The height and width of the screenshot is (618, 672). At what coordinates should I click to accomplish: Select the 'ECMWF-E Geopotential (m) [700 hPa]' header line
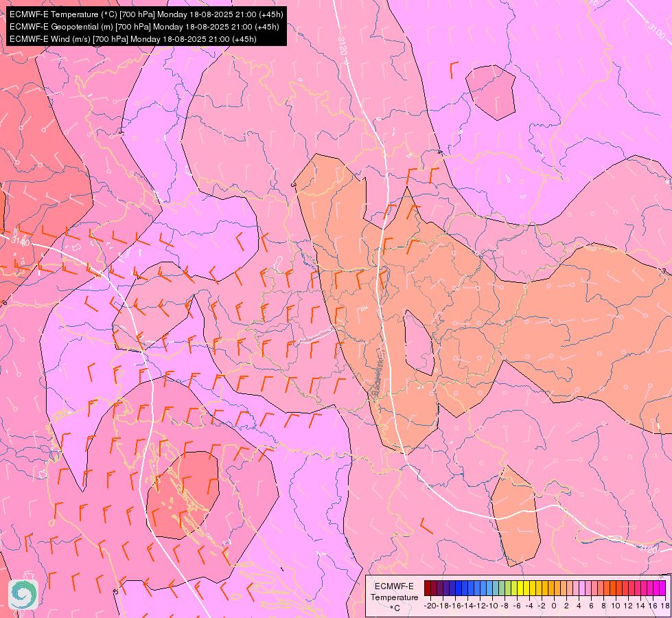(144, 27)
